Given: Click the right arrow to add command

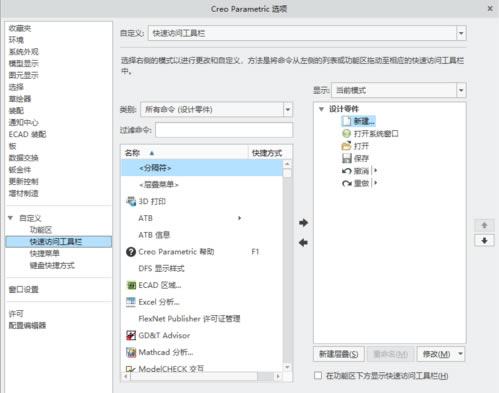Looking at the screenshot, I should click(303, 222).
